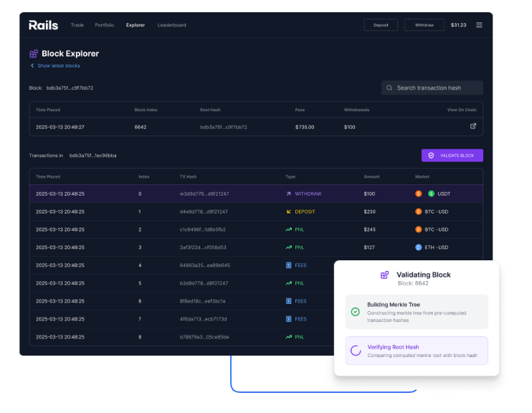This screenshot has height=413, width=532.
Task: Click TX hash b3d9d778...d8f21247
Action: (x=204, y=283)
